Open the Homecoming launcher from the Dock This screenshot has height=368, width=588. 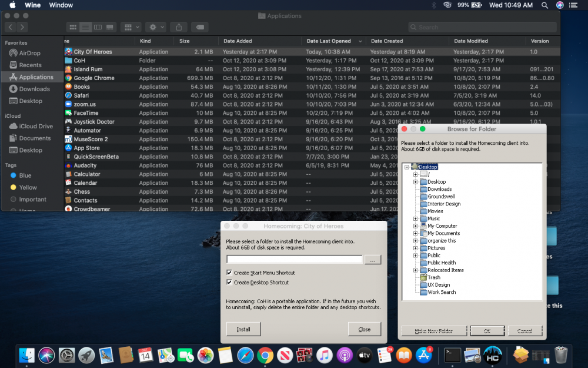493,356
